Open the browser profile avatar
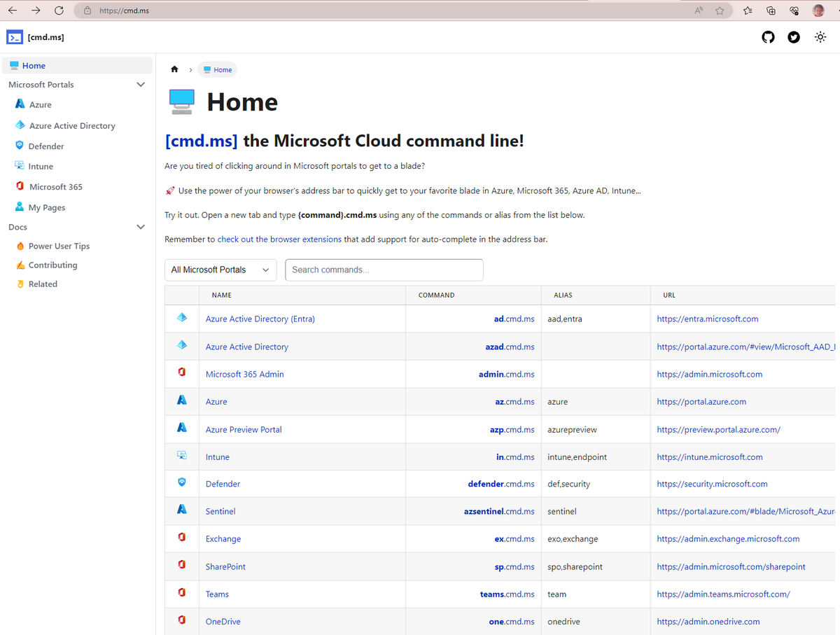Image resolution: width=840 pixels, height=635 pixels. click(x=818, y=11)
